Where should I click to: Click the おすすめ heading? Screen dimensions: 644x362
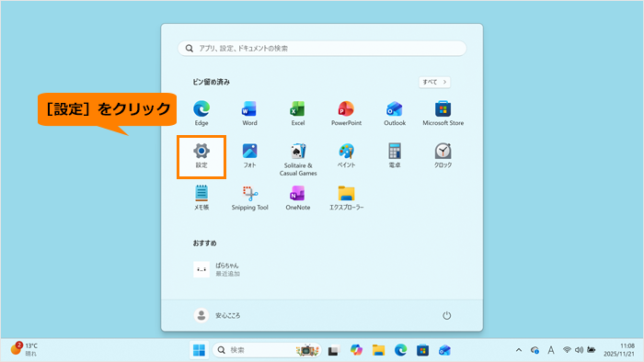pos(204,243)
